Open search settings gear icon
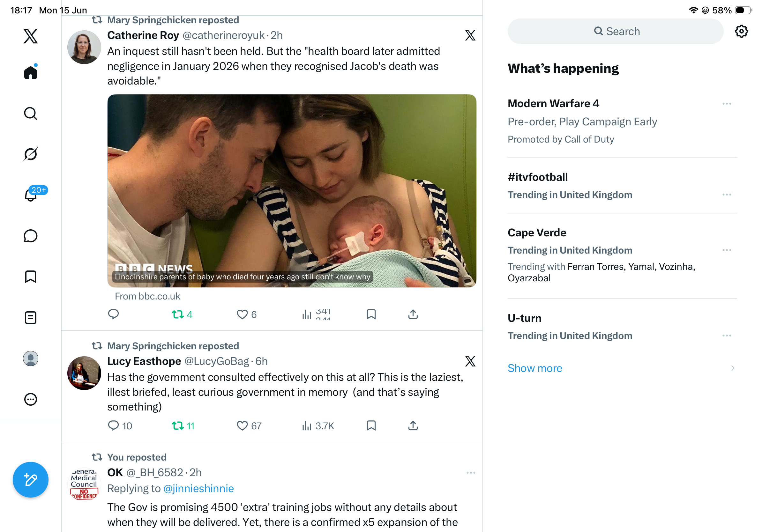Image resolution: width=762 pixels, height=532 pixels. click(741, 32)
